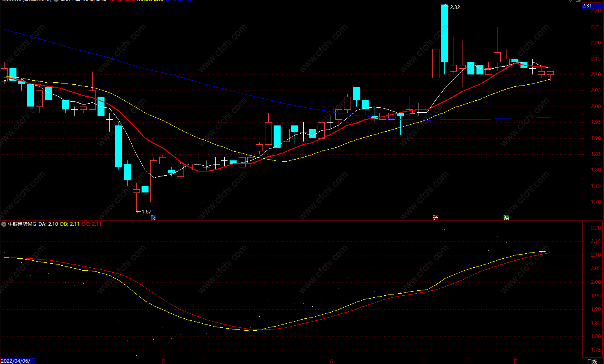Viewport: 604px width, 364px height.
Task: Click the 财 financial event marker
Action: [153, 218]
